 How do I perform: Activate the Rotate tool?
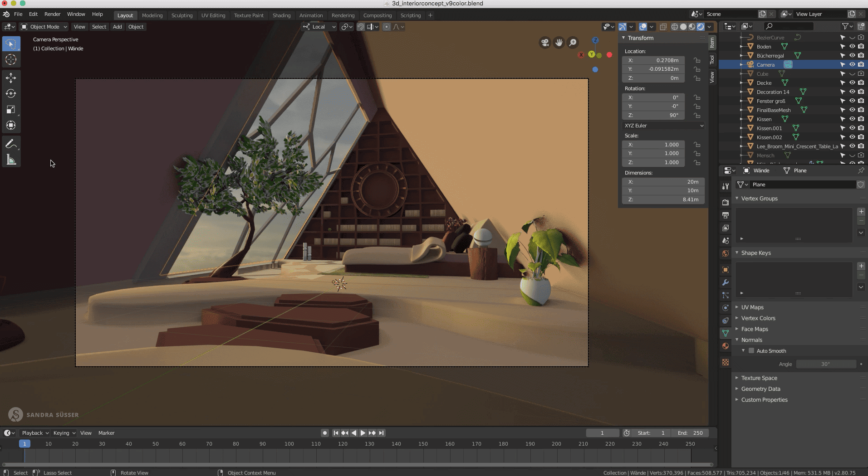pos(11,94)
